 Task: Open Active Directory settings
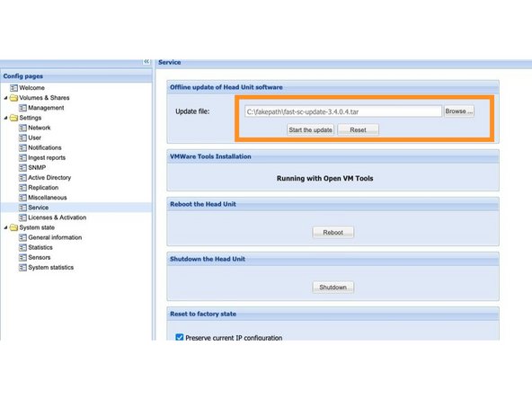coord(49,177)
